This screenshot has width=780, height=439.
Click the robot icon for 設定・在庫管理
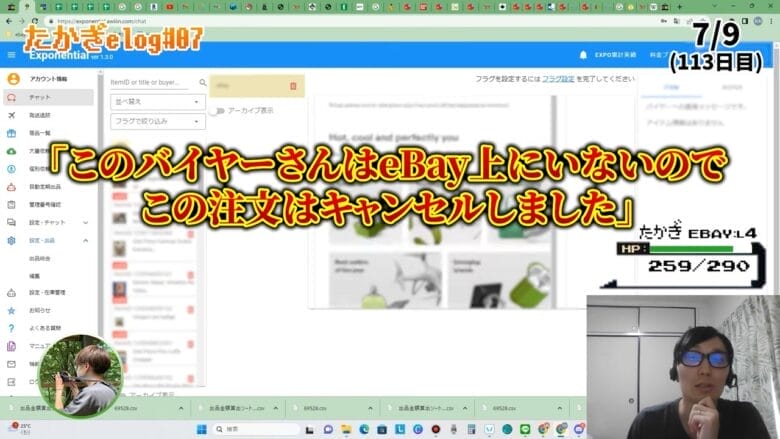tap(11, 293)
